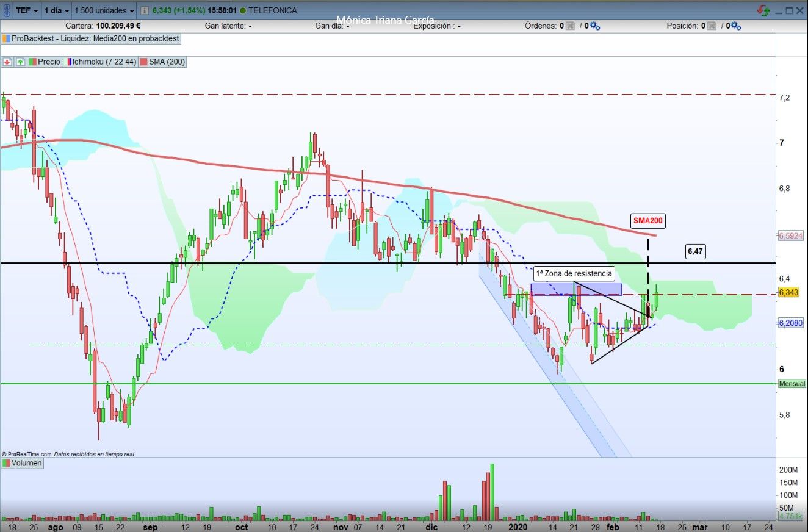This screenshot has width=808, height=532.
Task: Click the 6,5924 SMA value tag
Action: coord(790,235)
